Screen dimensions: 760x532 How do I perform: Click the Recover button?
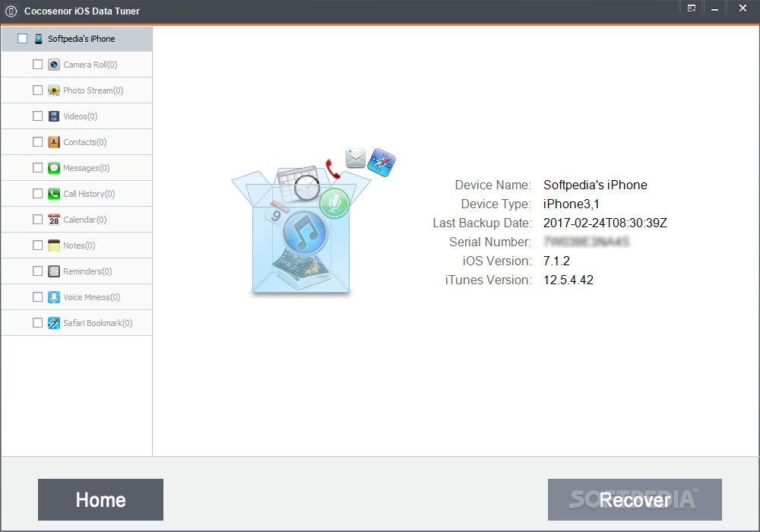click(635, 499)
